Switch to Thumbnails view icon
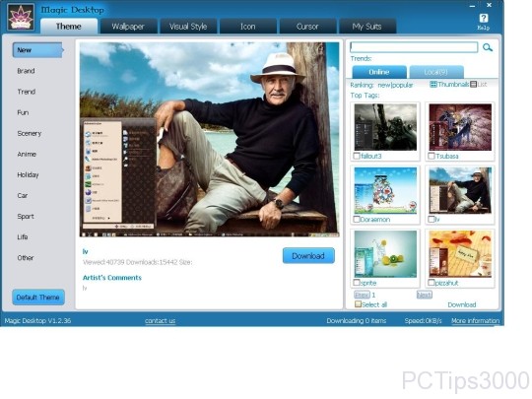The height and width of the screenshot is (399, 532). [x=433, y=84]
